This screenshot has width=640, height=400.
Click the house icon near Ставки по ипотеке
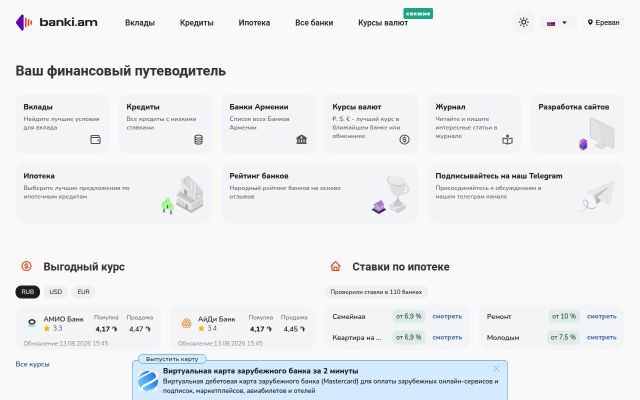pos(335,266)
